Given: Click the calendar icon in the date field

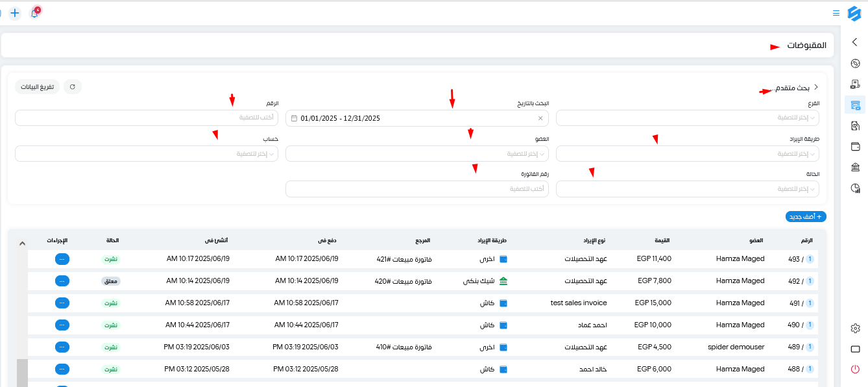Looking at the screenshot, I should click(295, 118).
